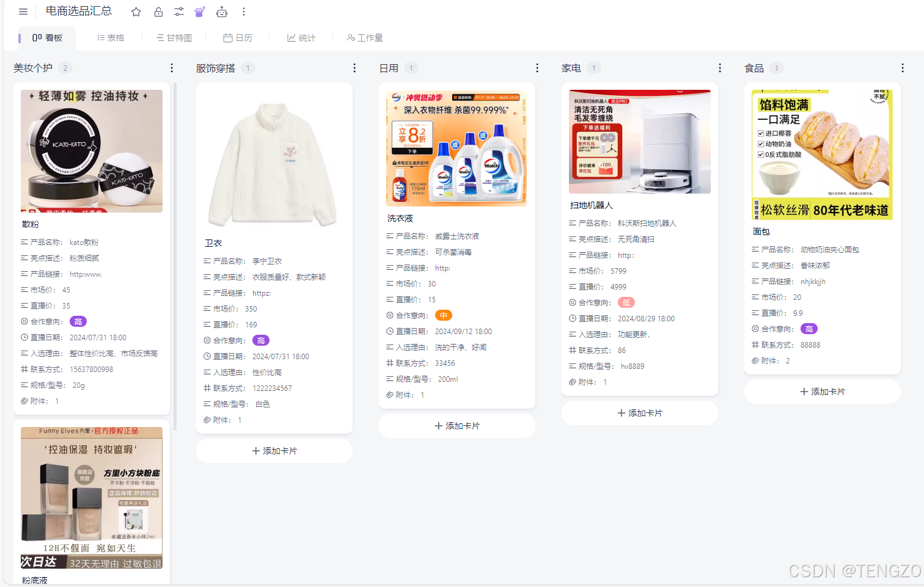Open 日用 column options menu
Screen dimensions: 924x587
[x=537, y=68]
